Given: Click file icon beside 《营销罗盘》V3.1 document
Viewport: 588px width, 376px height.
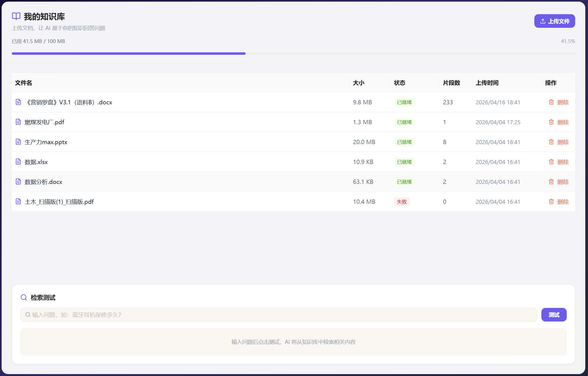Looking at the screenshot, I should click(x=18, y=102).
